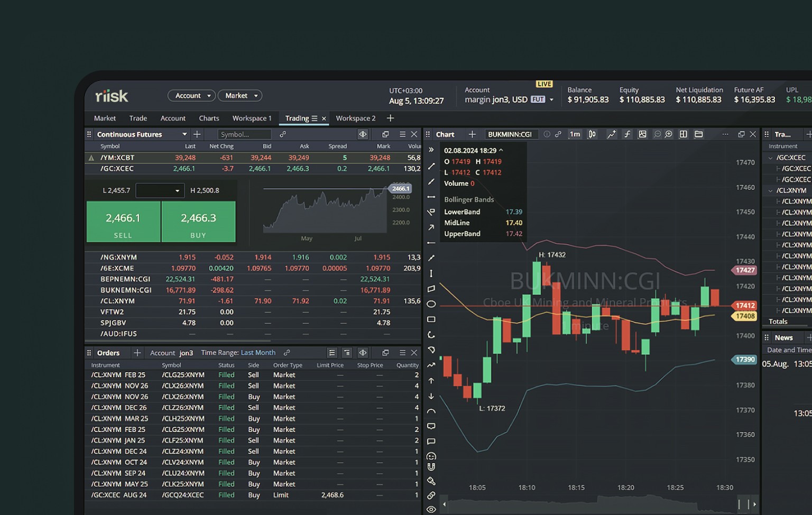Switch to the Market tab
This screenshot has height=515, width=812.
coord(105,118)
